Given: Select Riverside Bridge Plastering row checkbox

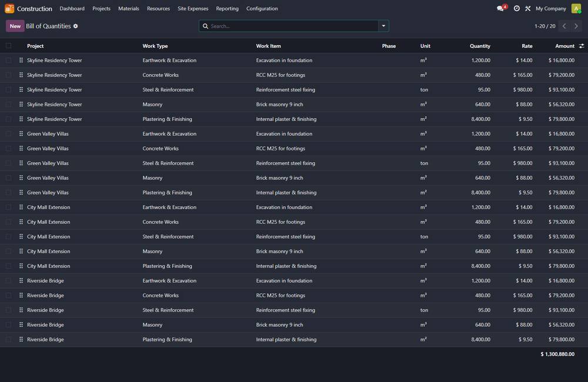Looking at the screenshot, I should pos(8,340).
